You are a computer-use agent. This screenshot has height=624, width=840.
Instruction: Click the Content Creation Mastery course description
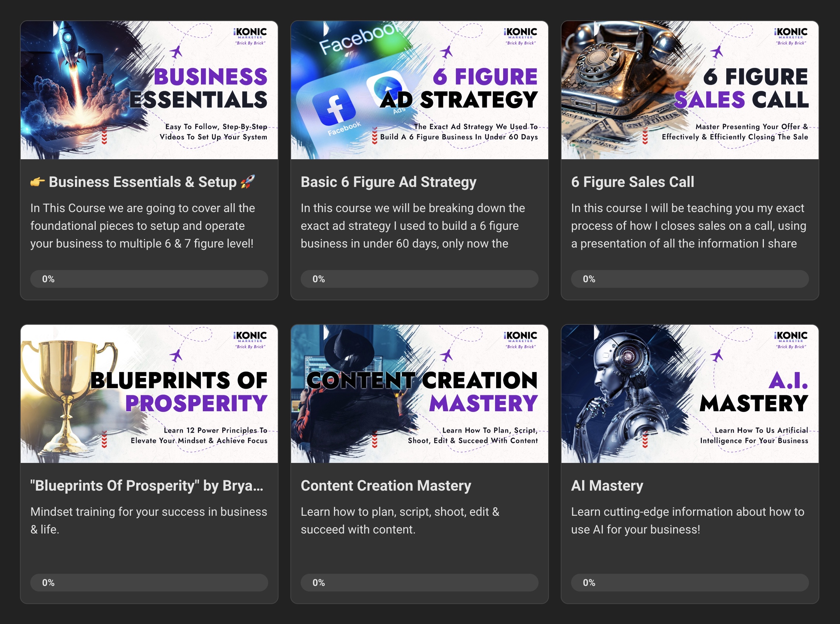tap(400, 521)
